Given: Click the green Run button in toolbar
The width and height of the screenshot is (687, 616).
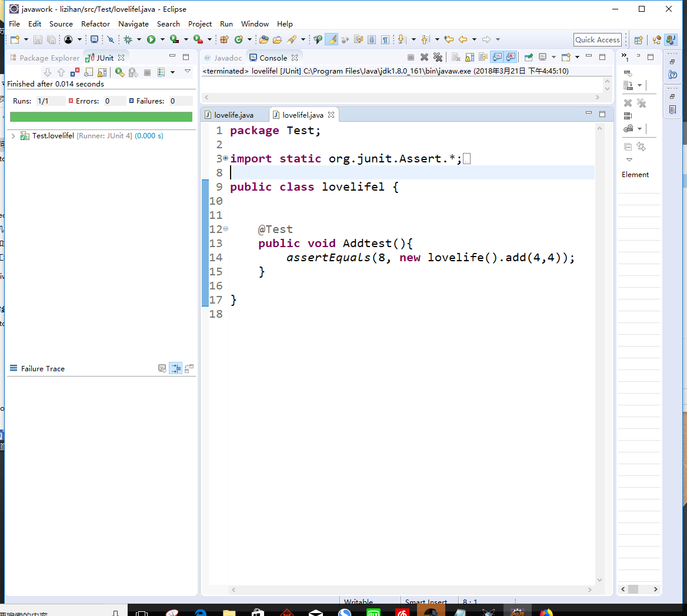Looking at the screenshot, I should (151, 39).
